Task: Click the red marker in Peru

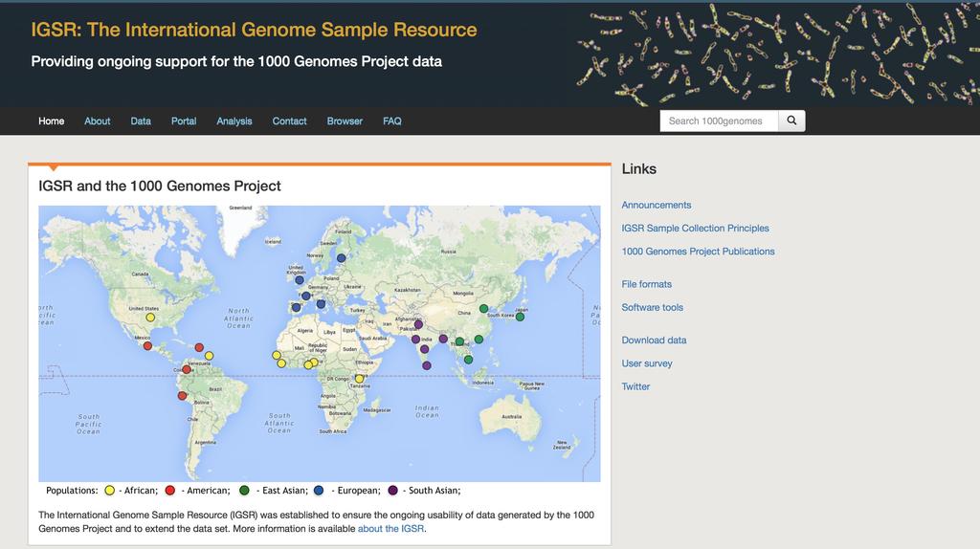Action: [182, 395]
